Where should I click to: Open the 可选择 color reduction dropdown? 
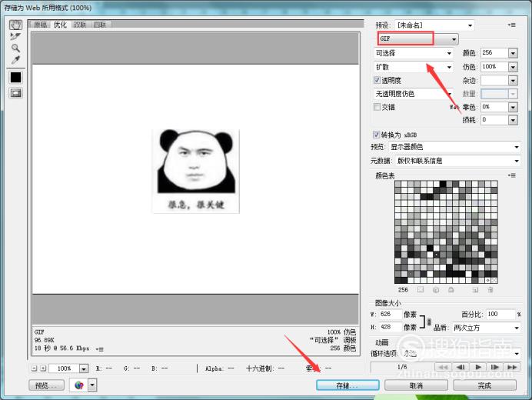pos(414,53)
